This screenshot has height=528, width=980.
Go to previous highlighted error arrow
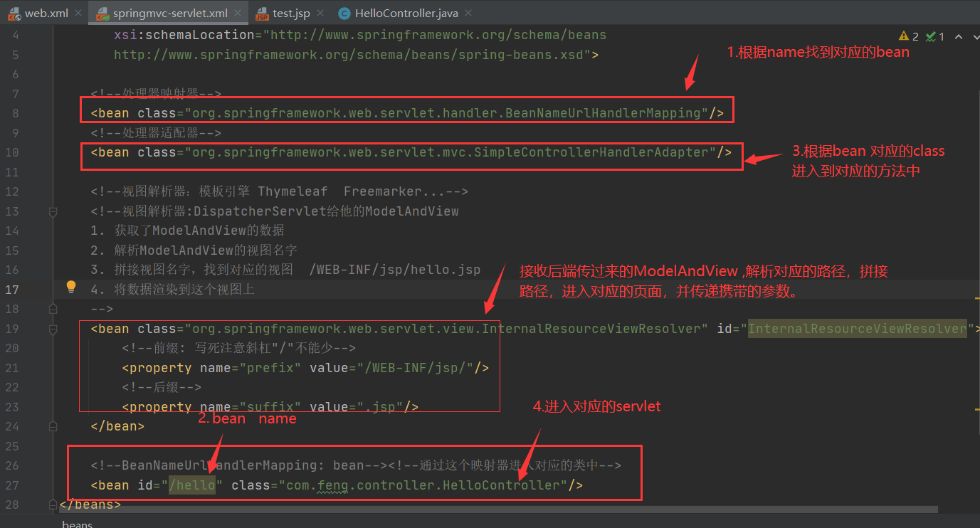(x=958, y=36)
